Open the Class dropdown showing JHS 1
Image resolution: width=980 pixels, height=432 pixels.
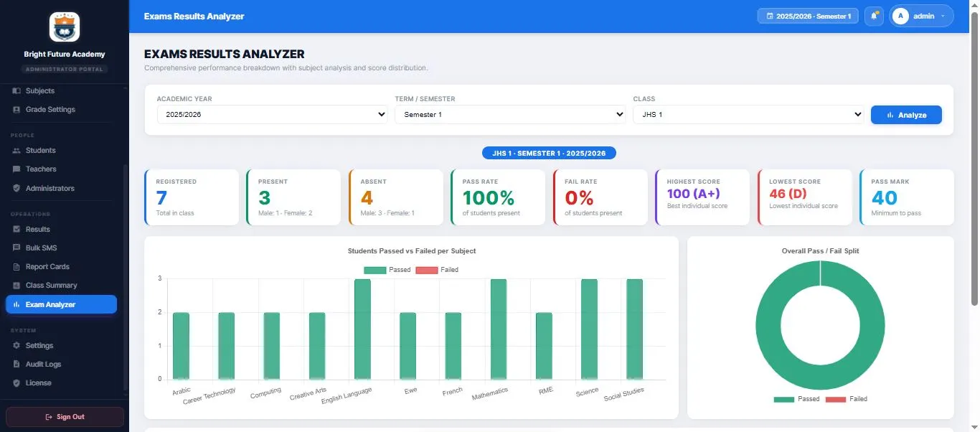[748, 115]
